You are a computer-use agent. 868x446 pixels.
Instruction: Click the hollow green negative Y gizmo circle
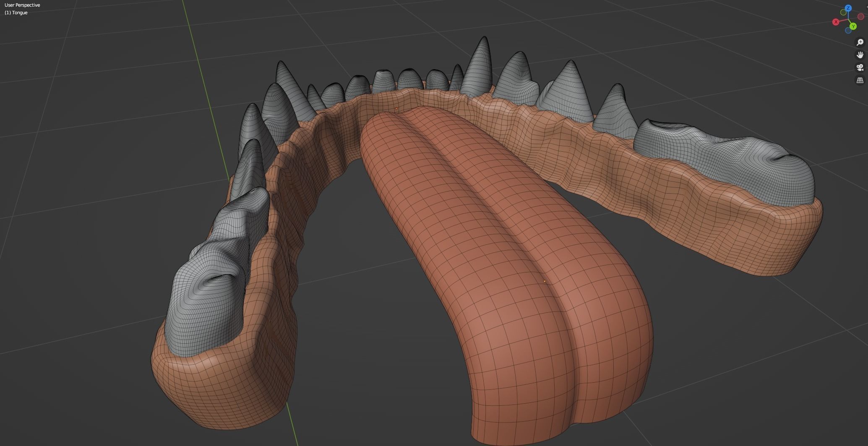(843, 13)
